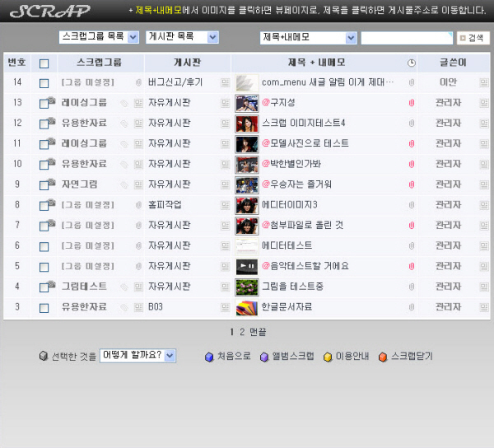Click the paperclip icon for @박한별인가봐
494x448 pixels.
pos(412,164)
